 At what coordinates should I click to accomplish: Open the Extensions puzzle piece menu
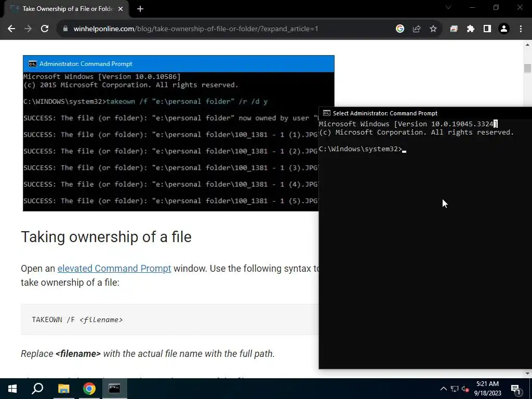pos(471,29)
